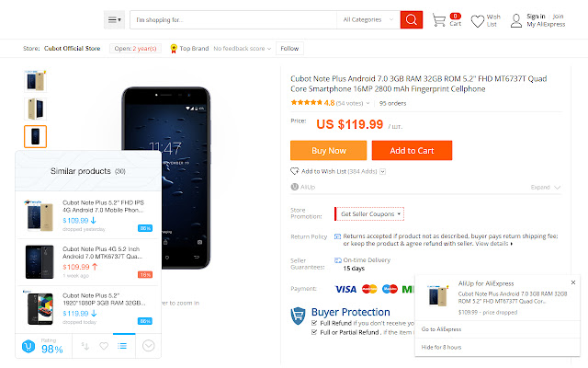The height and width of the screenshot is (368, 588).
Task: Click the search input field
Action: click(x=230, y=19)
